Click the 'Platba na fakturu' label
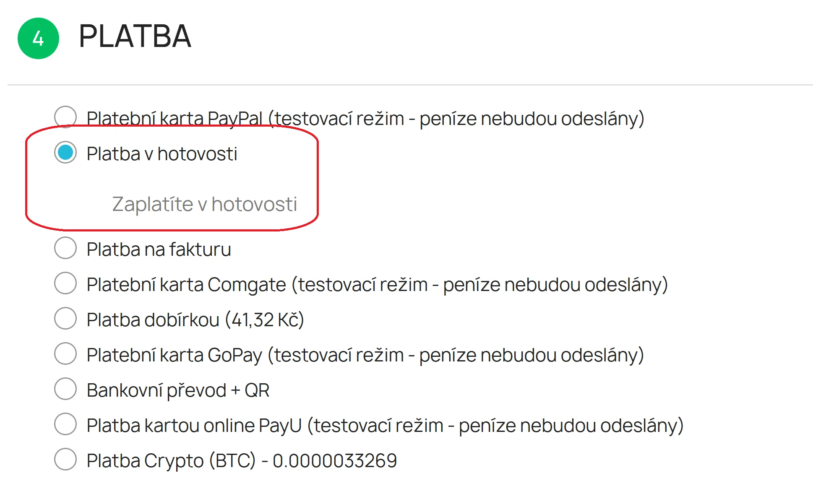Screen dimensions: 813x504 point(159,249)
